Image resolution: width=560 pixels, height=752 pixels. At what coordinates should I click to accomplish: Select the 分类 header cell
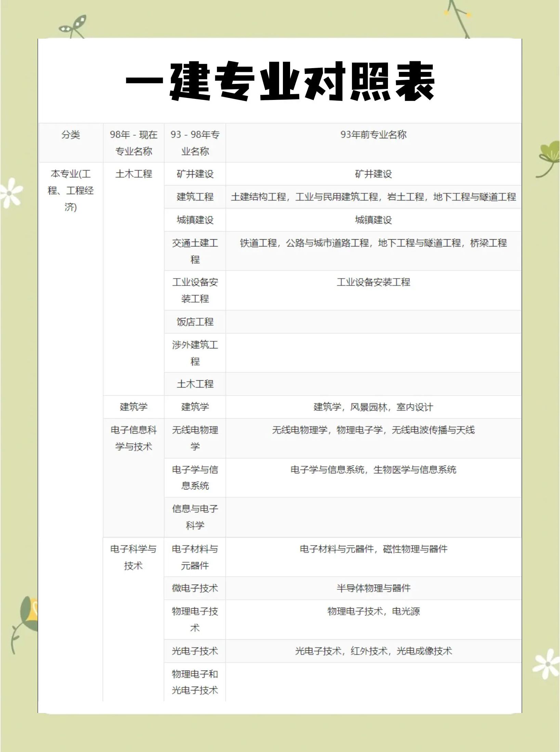tap(71, 135)
